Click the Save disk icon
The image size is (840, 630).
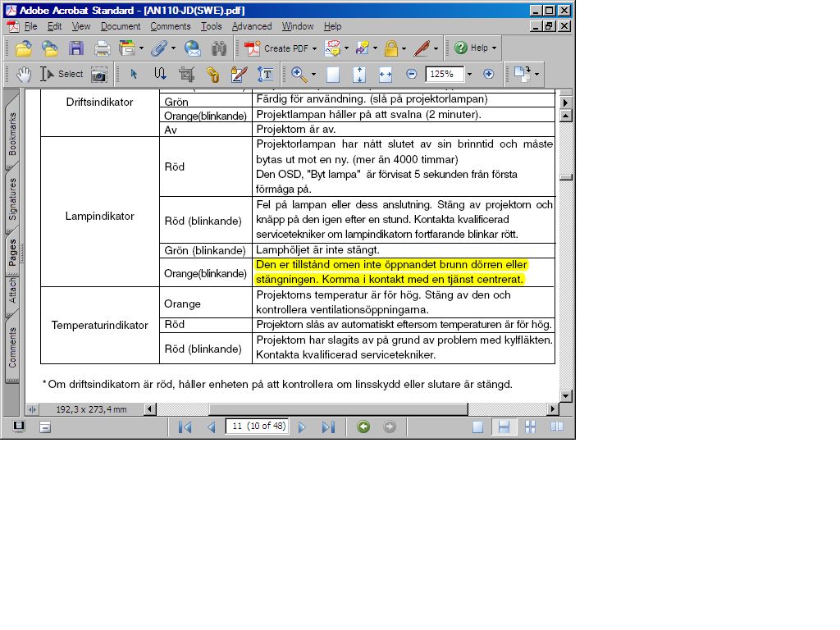(x=76, y=48)
